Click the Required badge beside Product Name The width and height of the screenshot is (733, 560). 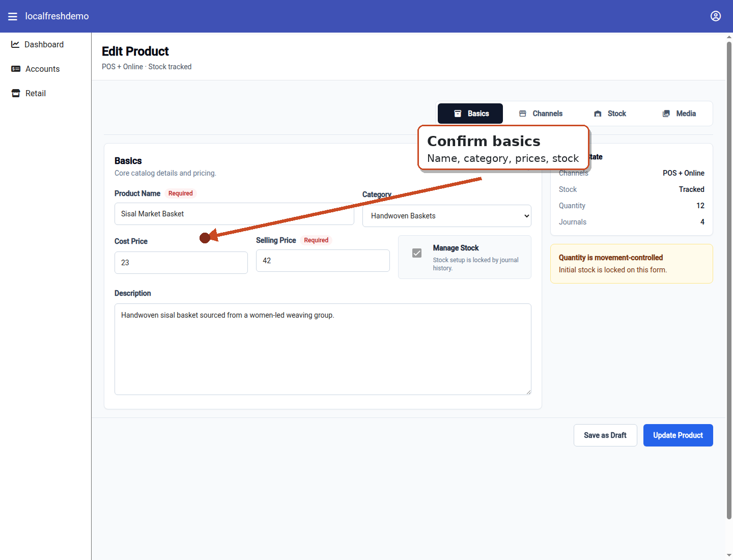[181, 193]
